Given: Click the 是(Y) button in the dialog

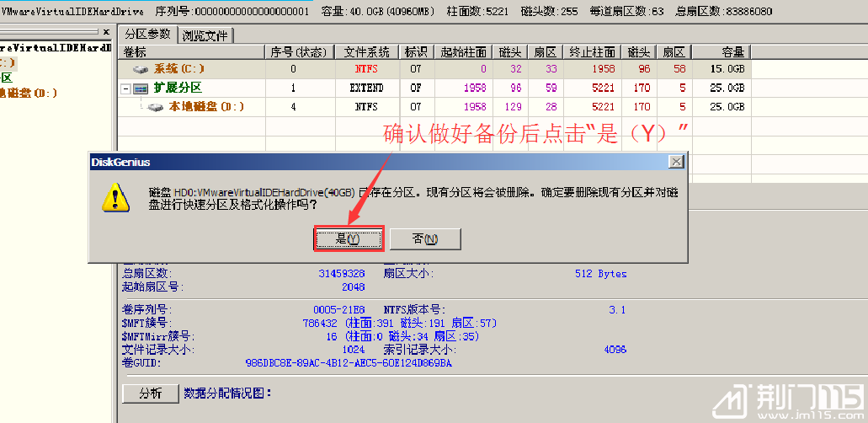Looking at the screenshot, I should [x=349, y=239].
